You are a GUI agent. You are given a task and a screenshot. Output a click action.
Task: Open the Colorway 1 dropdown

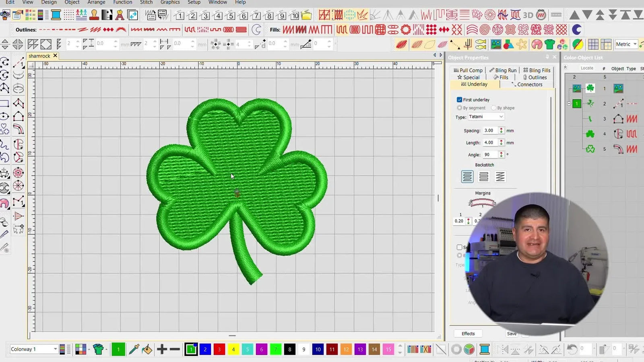34,349
